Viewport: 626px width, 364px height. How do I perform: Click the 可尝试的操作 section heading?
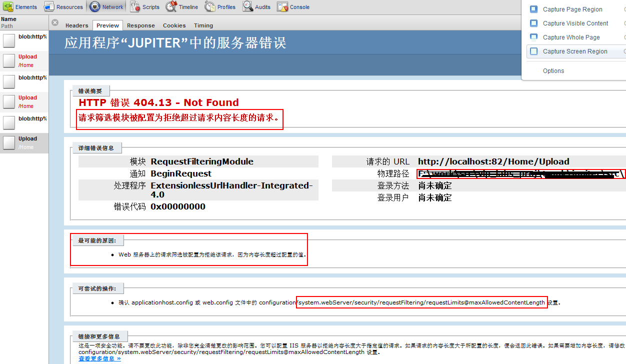point(97,288)
